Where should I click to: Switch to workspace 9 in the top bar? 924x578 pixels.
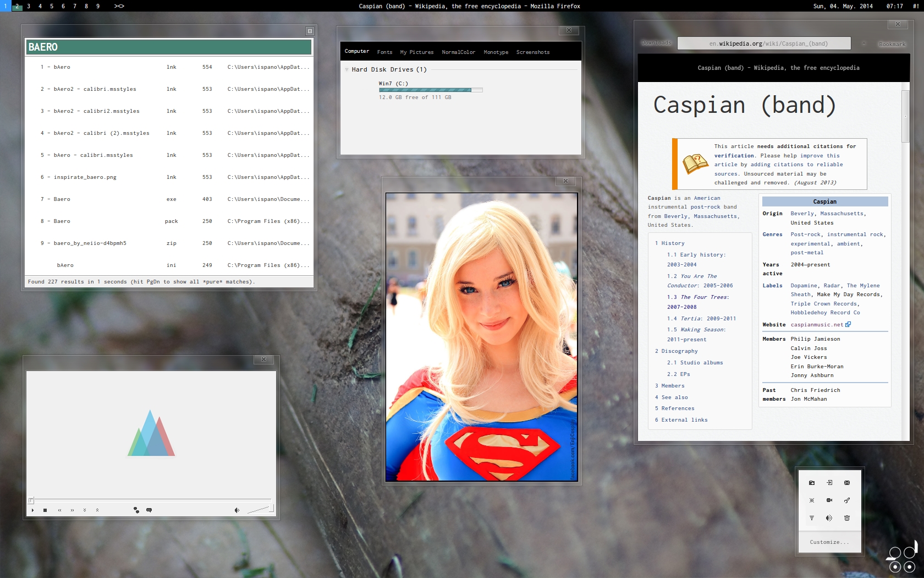98,6
